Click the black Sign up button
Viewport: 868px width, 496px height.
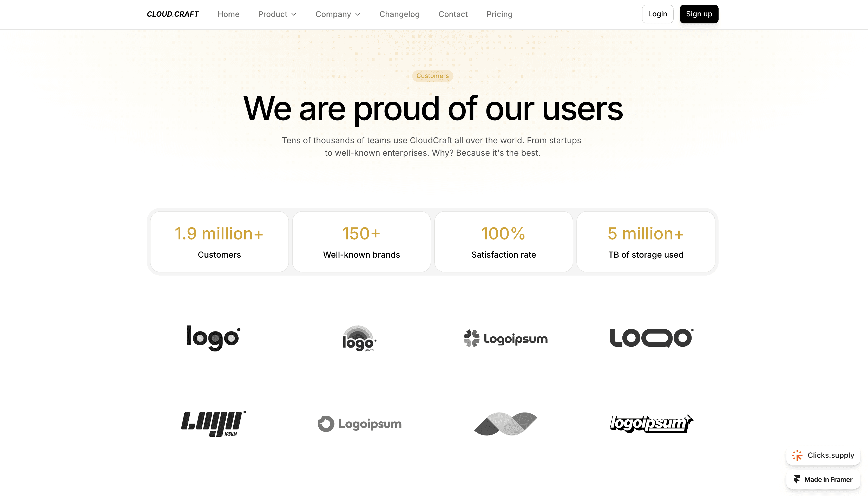click(x=699, y=14)
